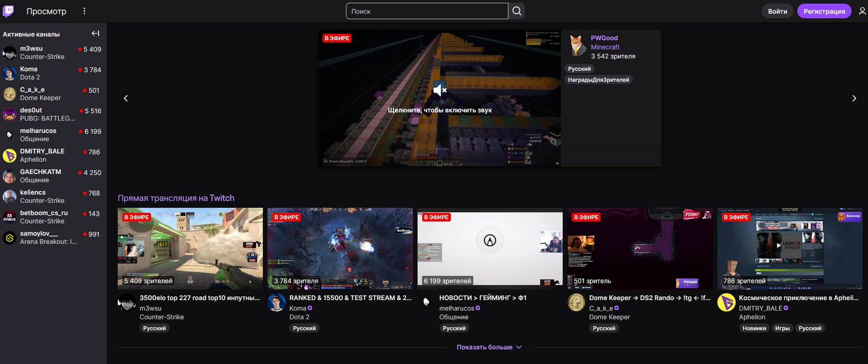Image resolution: width=868 pixels, height=364 pixels.
Task: Click m3wsu avatar below stream card
Action: click(127, 302)
